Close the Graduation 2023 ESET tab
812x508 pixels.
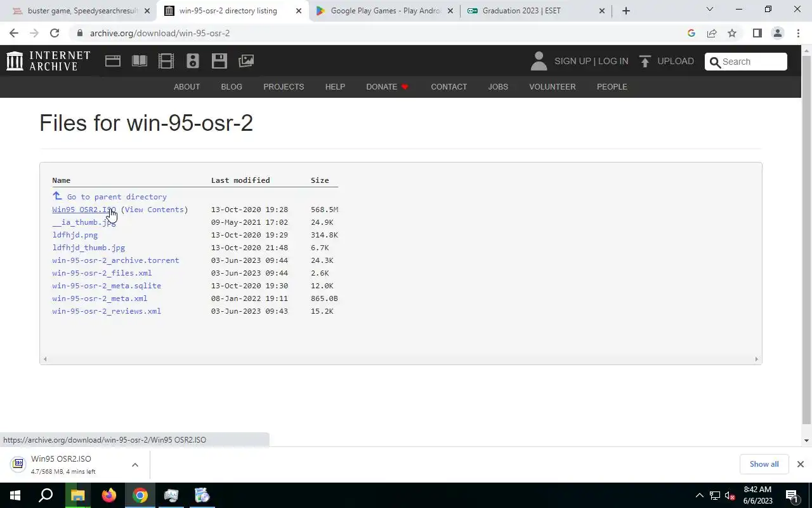(602, 11)
